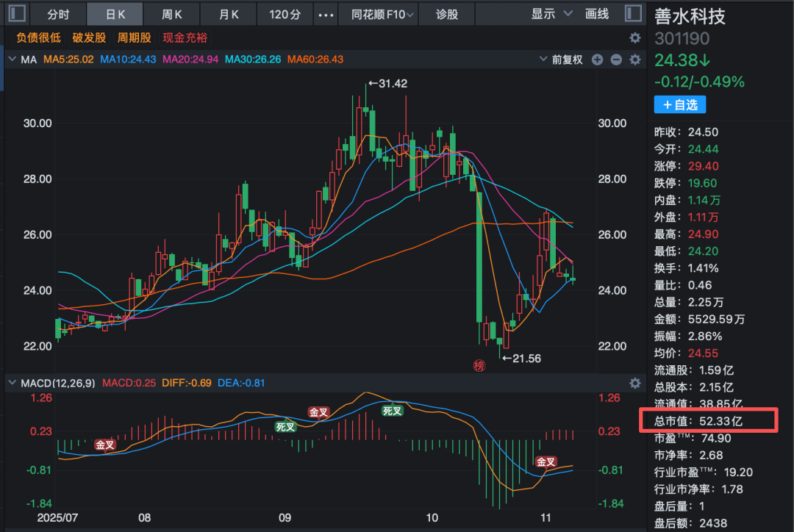The height and width of the screenshot is (532, 794).
Task: Click the +自选 button to add stock
Action: tap(679, 104)
